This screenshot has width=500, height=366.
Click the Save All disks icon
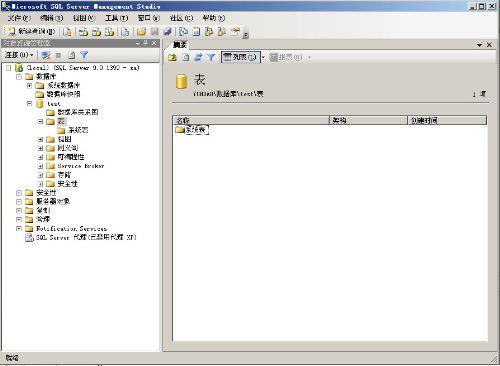click(x=167, y=32)
